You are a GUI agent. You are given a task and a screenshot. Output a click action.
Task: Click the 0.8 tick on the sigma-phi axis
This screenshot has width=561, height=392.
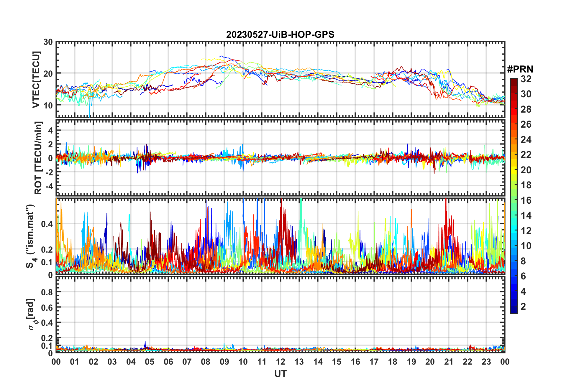pyautogui.click(x=47, y=292)
